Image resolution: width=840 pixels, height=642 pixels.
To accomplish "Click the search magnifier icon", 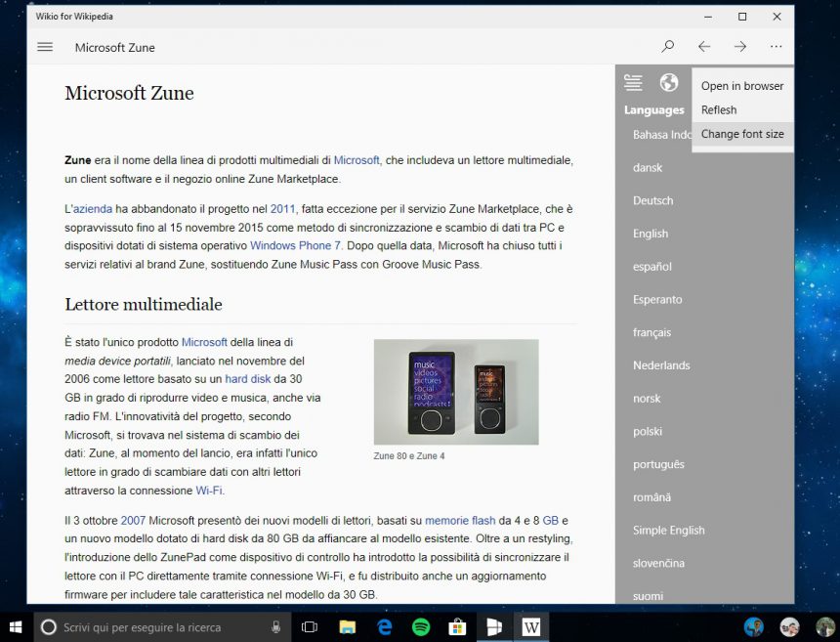I will 668,46.
